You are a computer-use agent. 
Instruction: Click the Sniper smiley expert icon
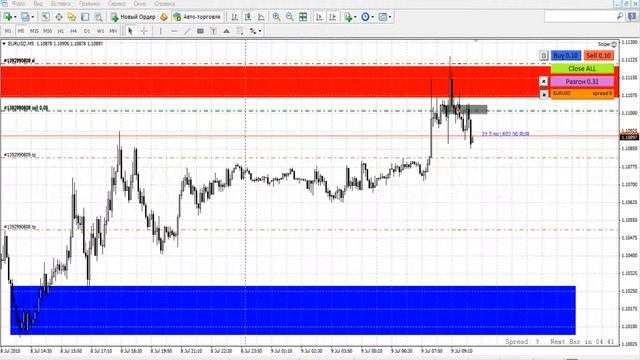click(614, 44)
